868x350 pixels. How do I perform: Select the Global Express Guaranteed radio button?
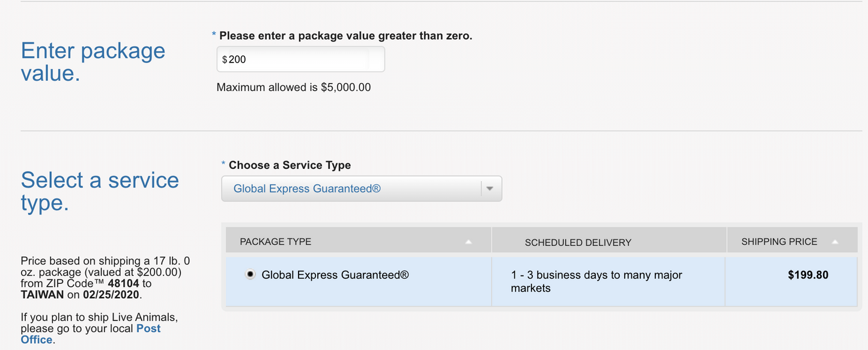250,275
